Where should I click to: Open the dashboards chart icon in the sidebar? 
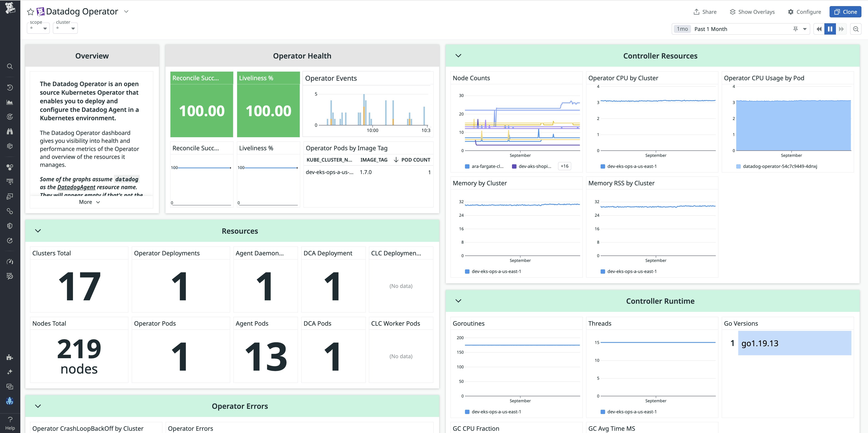(x=10, y=102)
